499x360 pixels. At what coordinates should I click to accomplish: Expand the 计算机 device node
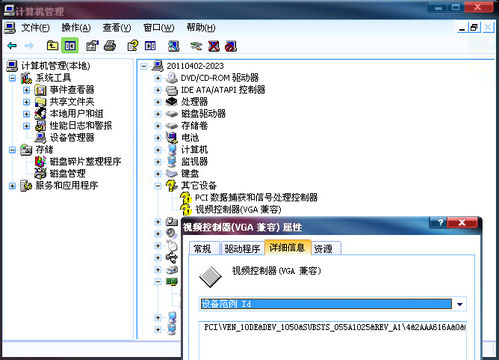[x=158, y=150]
